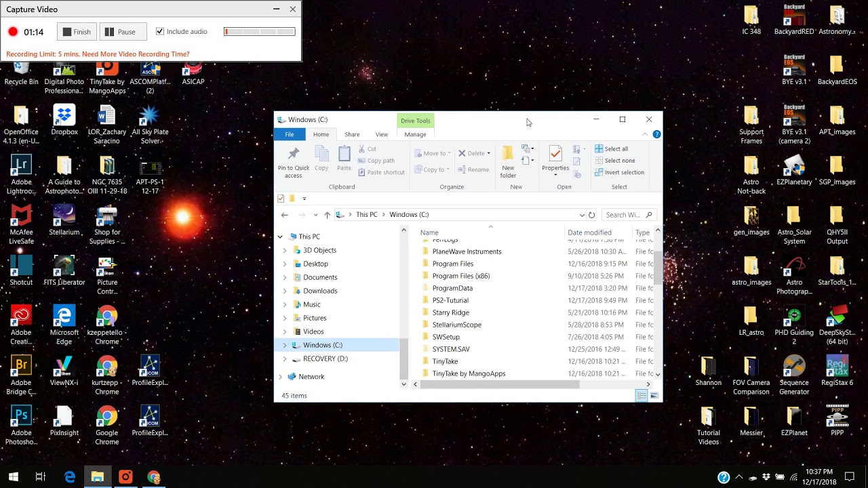Viewport: 868px width, 488px height.
Task: Toggle Properties checkbox in Quick Access Toolbar
Action: tap(281, 199)
